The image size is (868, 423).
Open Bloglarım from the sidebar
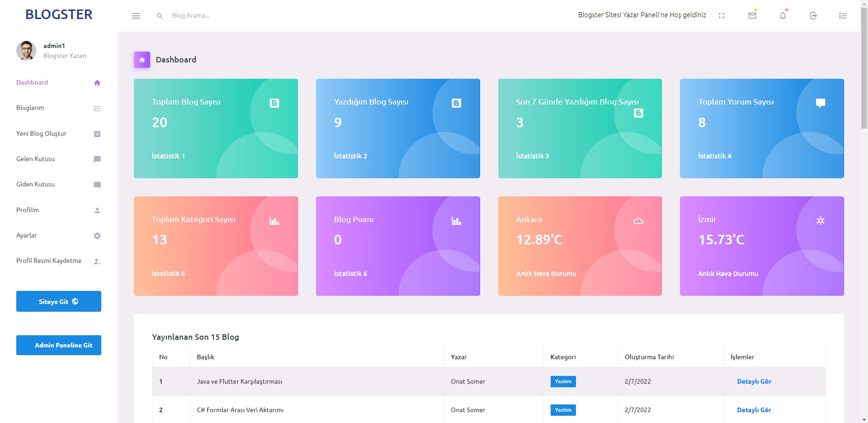pos(30,108)
